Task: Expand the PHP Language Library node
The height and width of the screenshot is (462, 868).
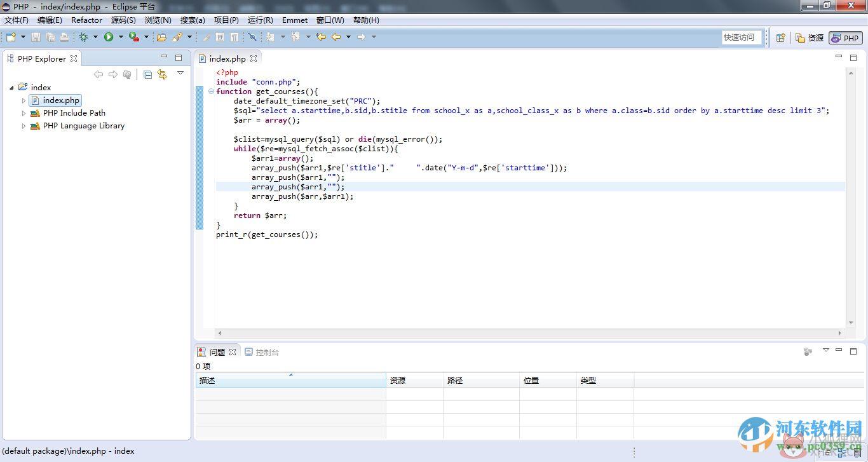Action: click(24, 126)
